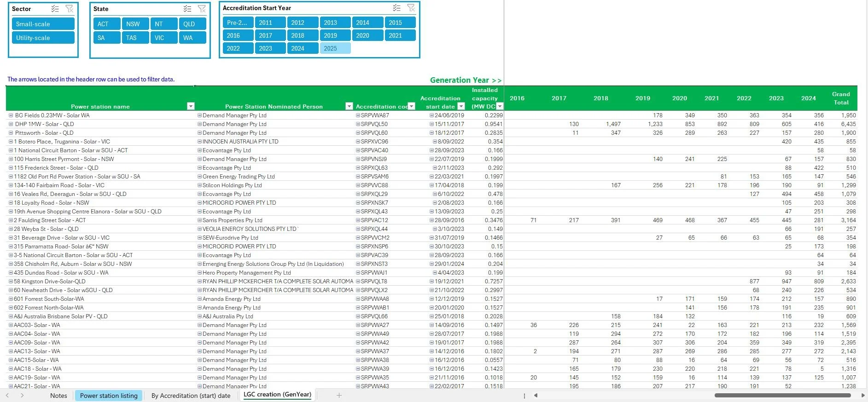The height and width of the screenshot is (402, 868).
Task: Select 2011 in Accreditation Start Year slicer
Action: tap(270, 23)
